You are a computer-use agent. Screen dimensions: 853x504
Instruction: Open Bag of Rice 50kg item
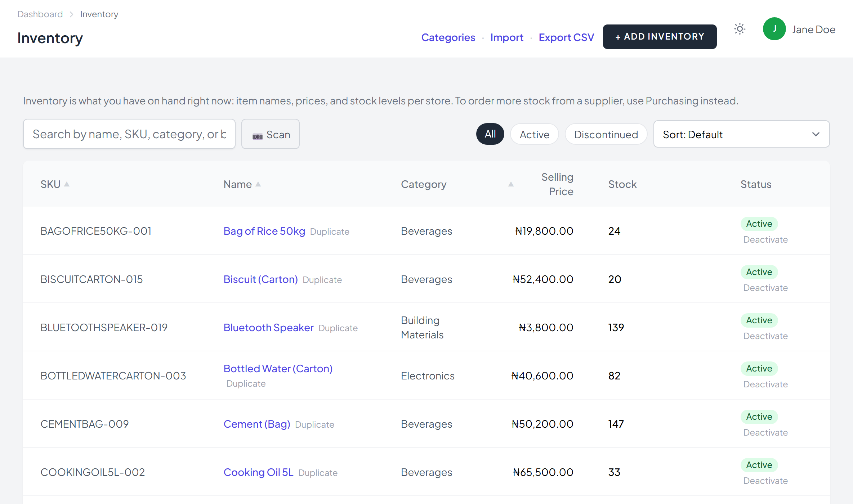tap(264, 231)
